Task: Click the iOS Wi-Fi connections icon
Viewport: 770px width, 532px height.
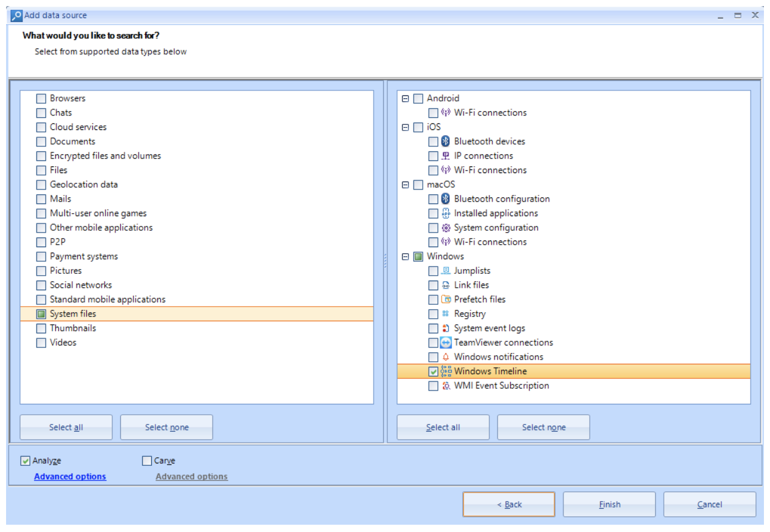Action: pos(446,170)
